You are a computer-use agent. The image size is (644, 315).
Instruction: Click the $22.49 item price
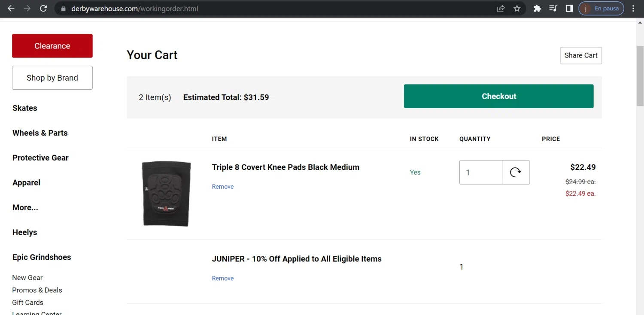point(583,167)
